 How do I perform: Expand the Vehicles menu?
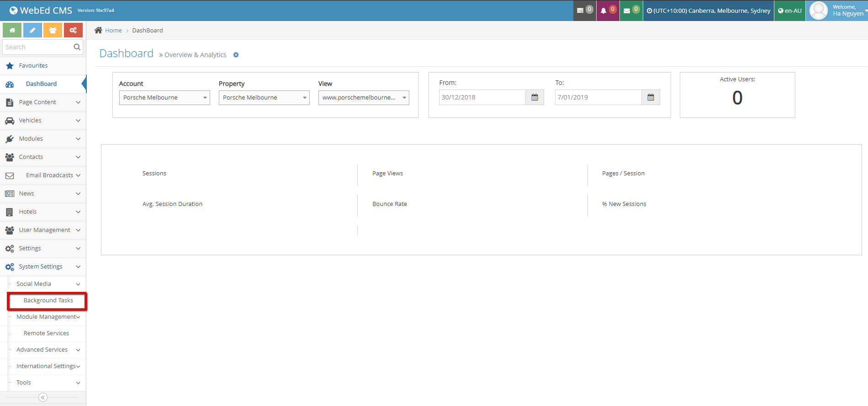(43, 121)
